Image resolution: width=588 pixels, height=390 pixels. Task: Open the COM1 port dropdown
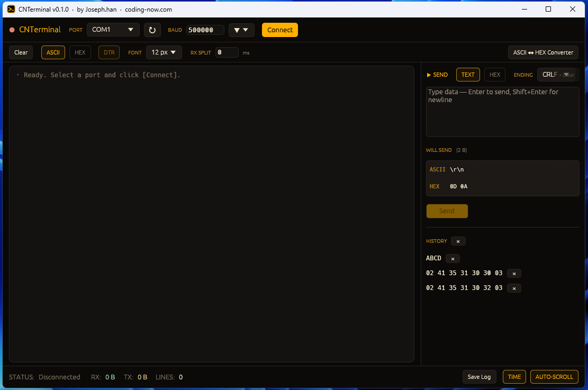coord(113,30)
